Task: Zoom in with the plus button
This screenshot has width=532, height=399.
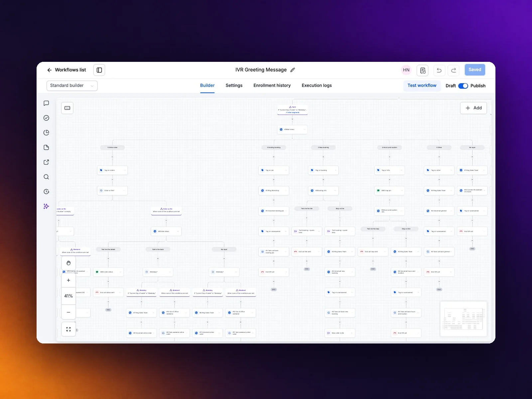Action: 68,280
